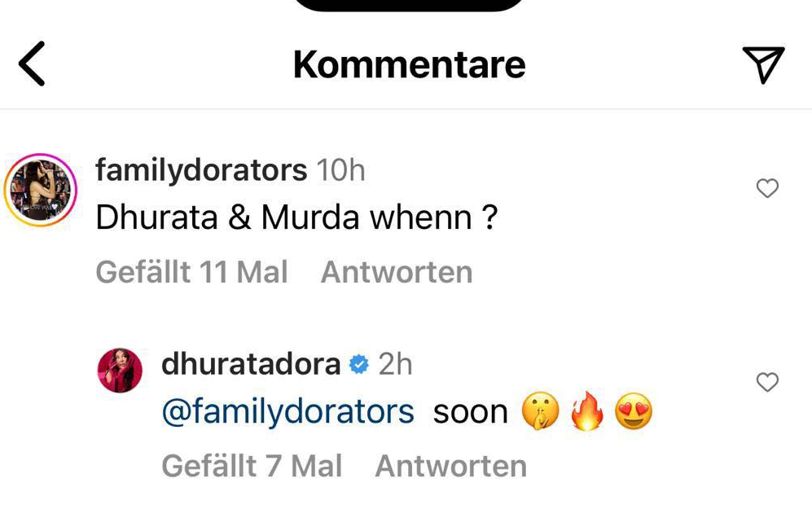The image size is (812, 509).
Task: Click the blue verified badge next to dhuratadora
Action: [x=359, y=365]
